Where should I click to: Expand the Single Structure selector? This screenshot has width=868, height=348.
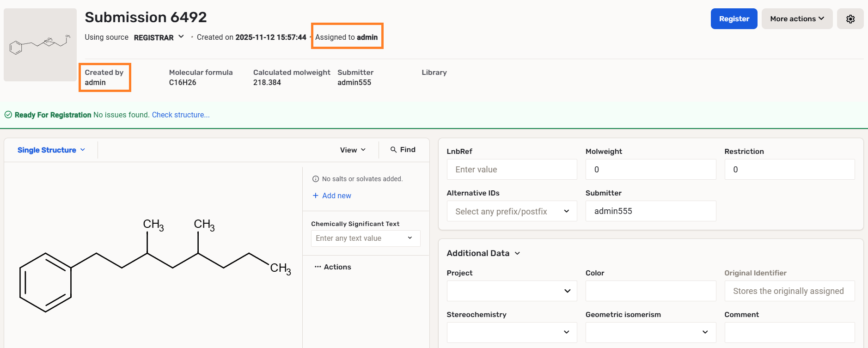(51, 150)
